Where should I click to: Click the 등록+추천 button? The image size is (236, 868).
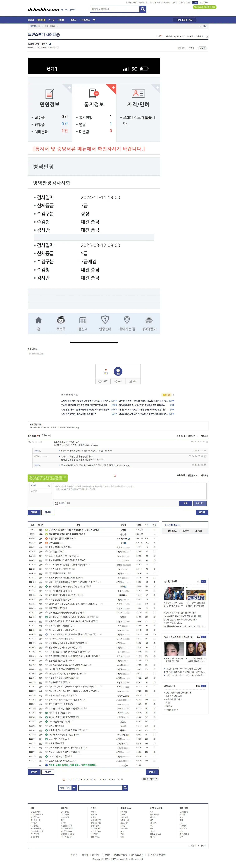click(200, 503)
